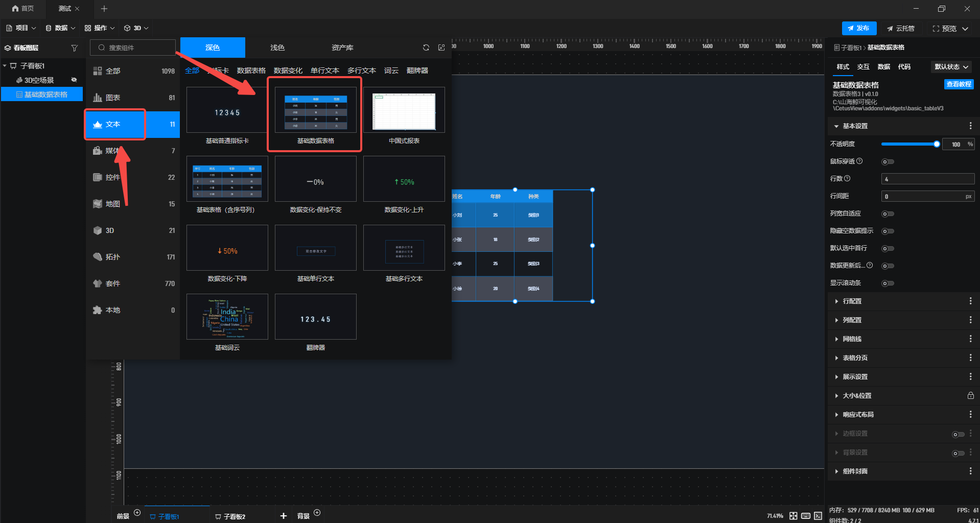Select the 图表 chart category icon

point(98,98)
